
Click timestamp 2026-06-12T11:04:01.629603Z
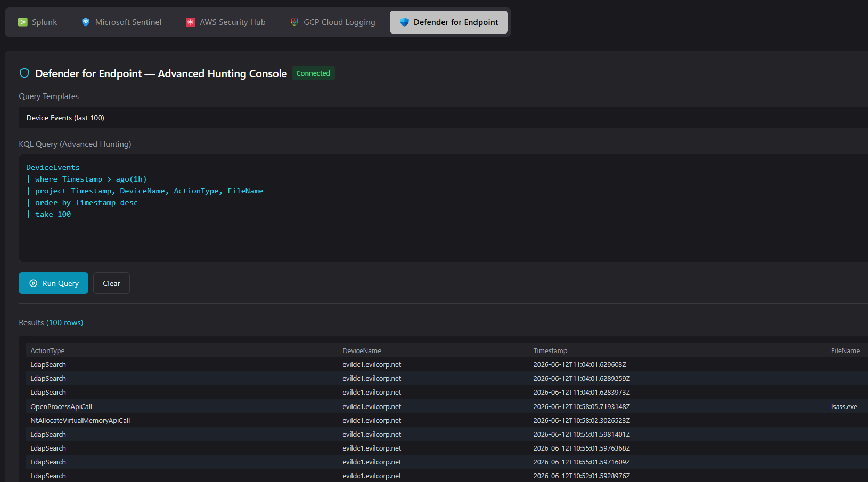click(579, 365)
